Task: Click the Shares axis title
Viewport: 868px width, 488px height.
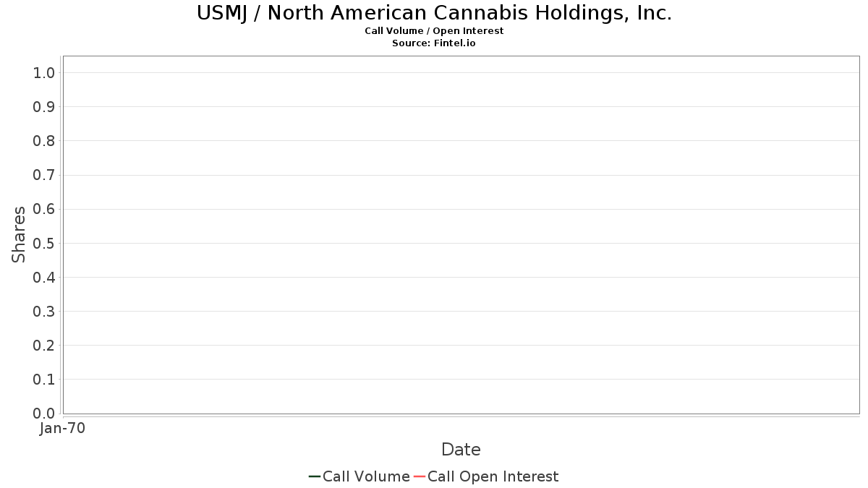Action: 19,234
